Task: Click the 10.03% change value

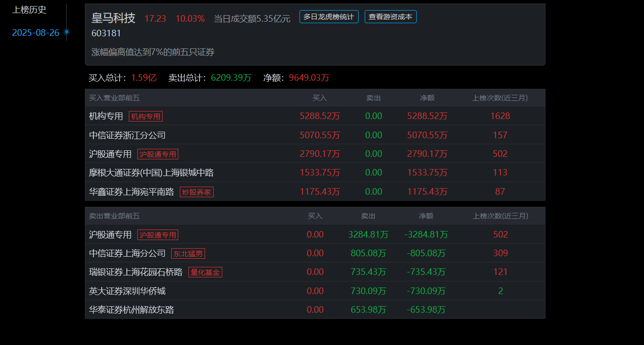Action: 190,19
